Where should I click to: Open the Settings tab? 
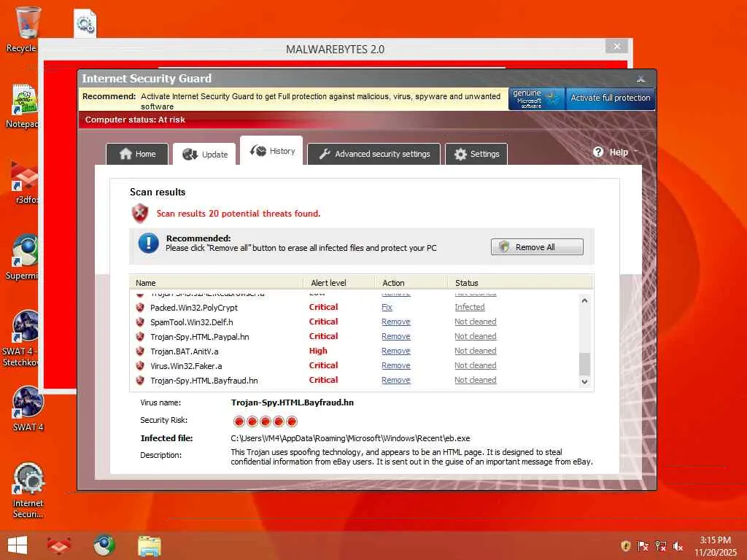[x=476, y=154]
